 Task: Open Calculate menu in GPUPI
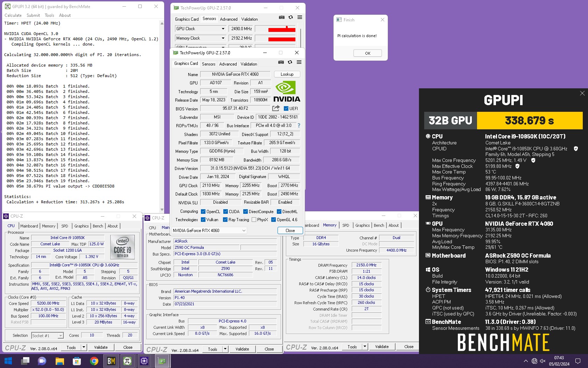coord(13,15)
